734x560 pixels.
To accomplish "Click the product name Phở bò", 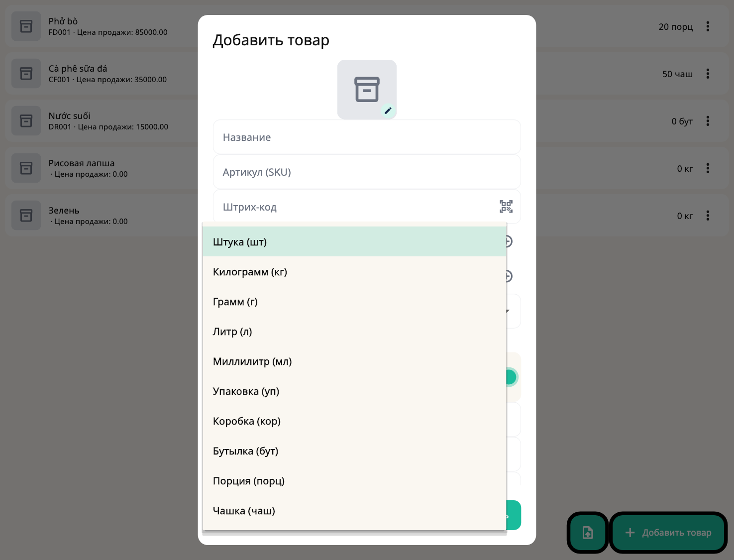I will (x=63, y=21).
